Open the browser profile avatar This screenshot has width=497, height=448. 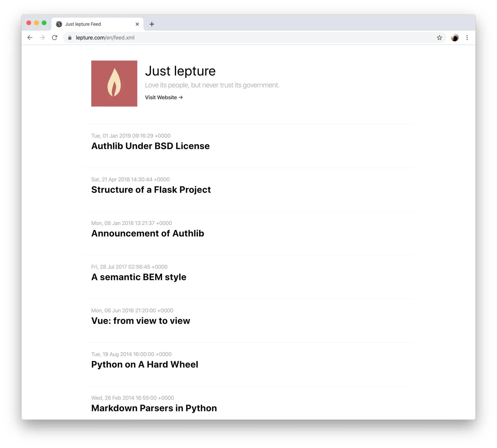tap(455, 38)
